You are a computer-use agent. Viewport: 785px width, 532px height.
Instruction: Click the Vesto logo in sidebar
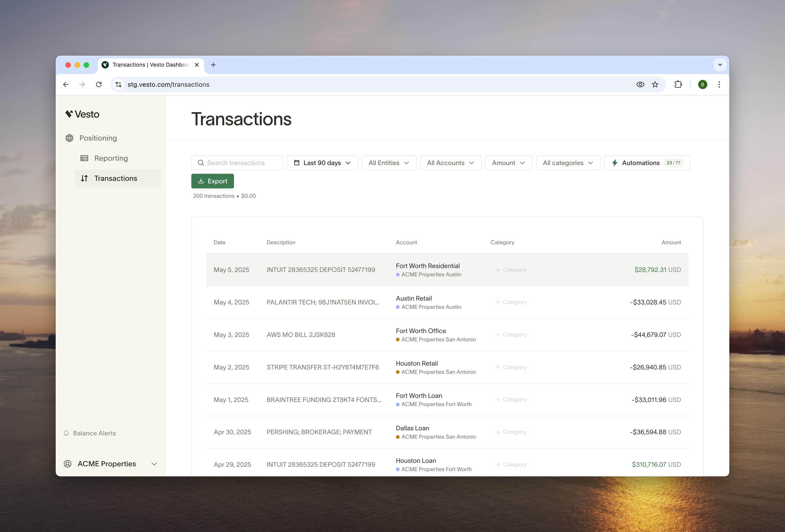(x=82, y=114)
